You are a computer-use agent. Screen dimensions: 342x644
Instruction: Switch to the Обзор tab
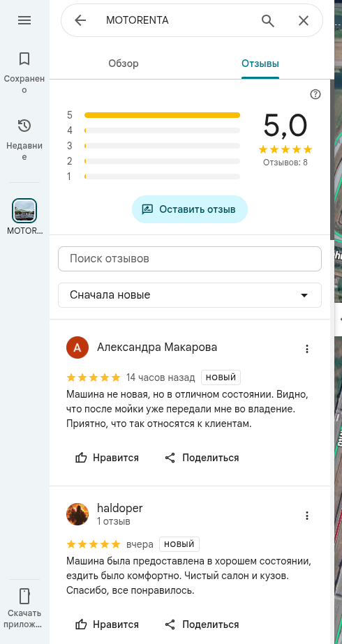click(124, 63)
